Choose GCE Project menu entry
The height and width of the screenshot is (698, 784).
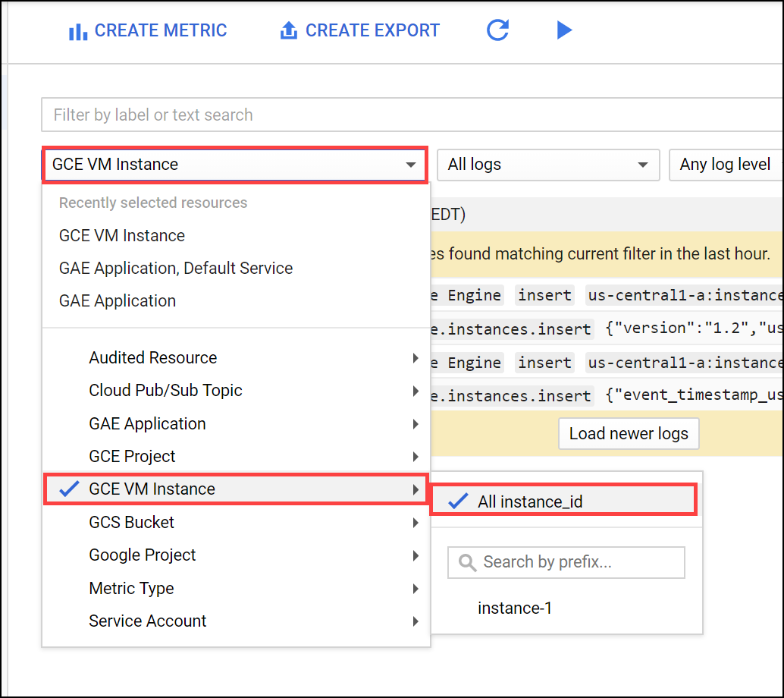236,456
